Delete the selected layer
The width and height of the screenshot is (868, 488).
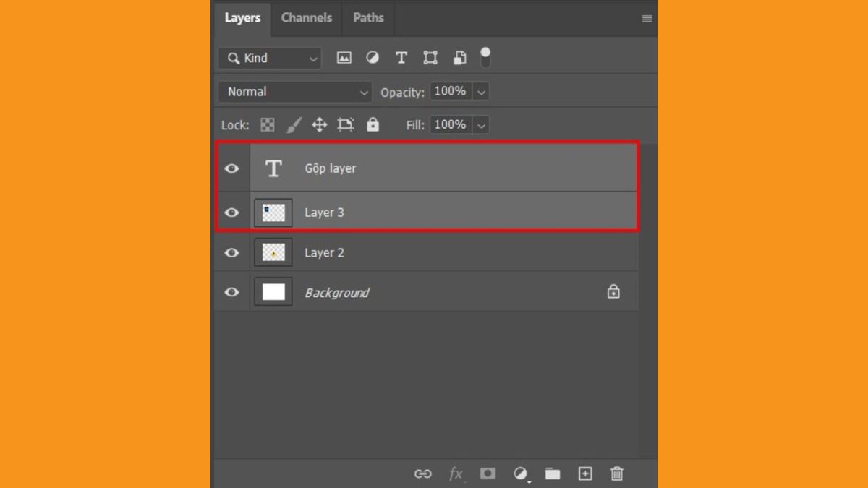[616, 474]
